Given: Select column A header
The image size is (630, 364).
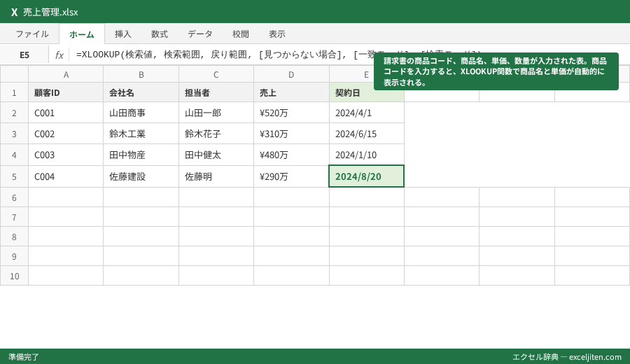Looking at the screenshot, I should [66, 74].
